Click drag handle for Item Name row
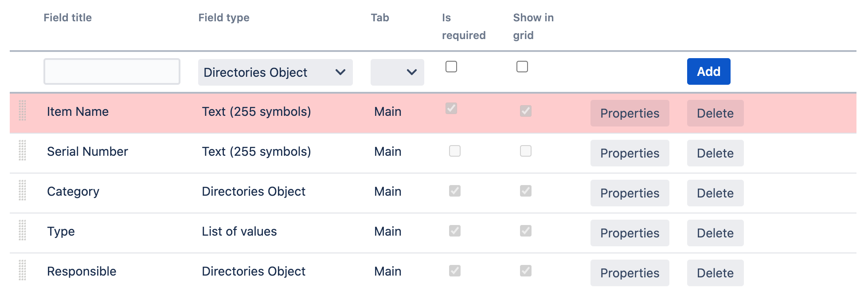The width and height of the screenshot is (868, 292). click(22, 110)
